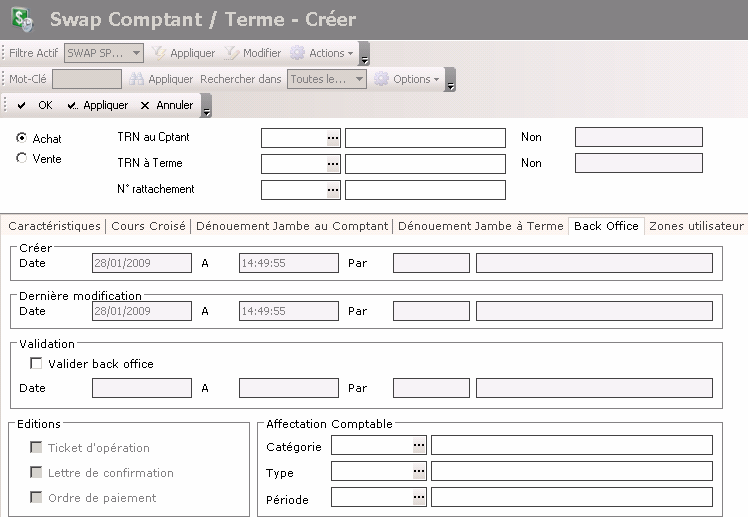Expand the Filtre Actif SWAP dropdown
The width and height of the screenshot is (748, 517).
pyautogui.click(x=136, y=53)
